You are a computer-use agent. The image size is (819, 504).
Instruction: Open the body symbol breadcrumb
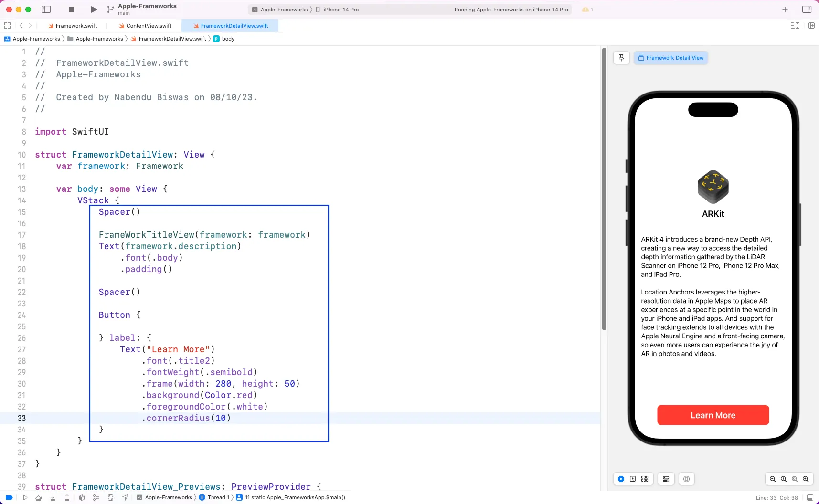click(x=223, y=39)
